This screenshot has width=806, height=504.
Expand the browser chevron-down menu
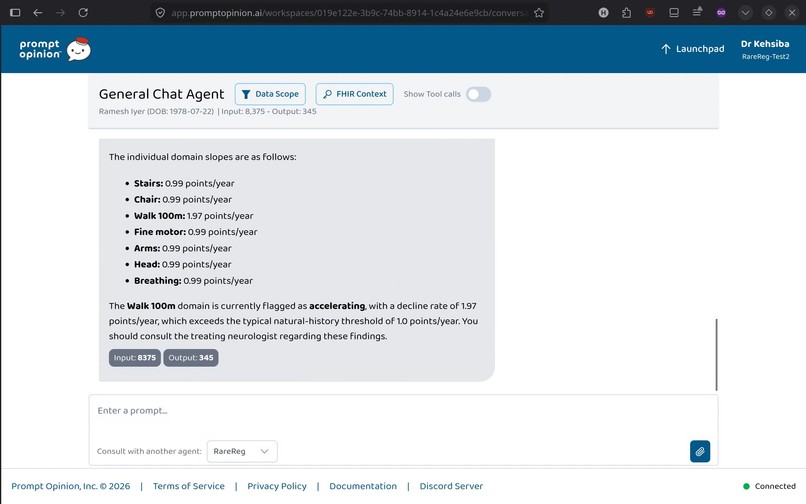point(745,12)
